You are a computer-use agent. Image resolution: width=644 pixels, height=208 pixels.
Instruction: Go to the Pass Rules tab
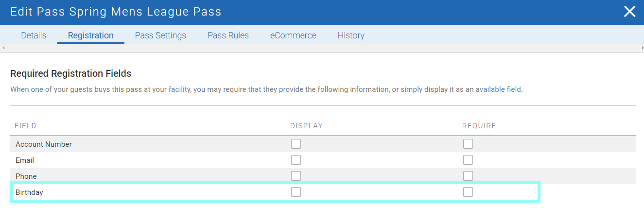tap(228, 35)
